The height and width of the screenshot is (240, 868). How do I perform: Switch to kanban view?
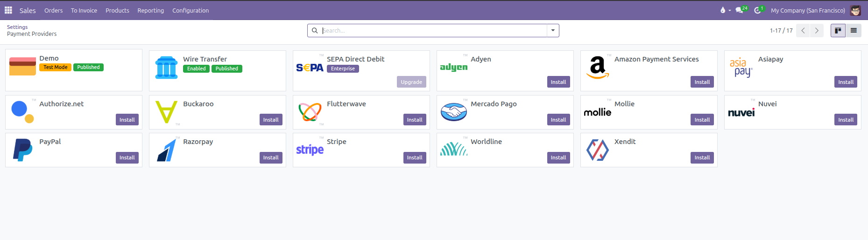coord(838,31)
